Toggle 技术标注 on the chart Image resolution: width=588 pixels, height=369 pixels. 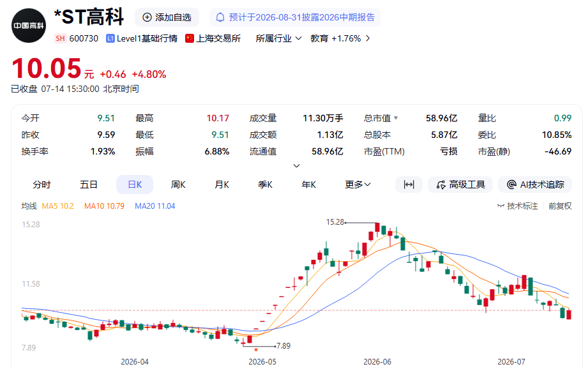[518, 206]
